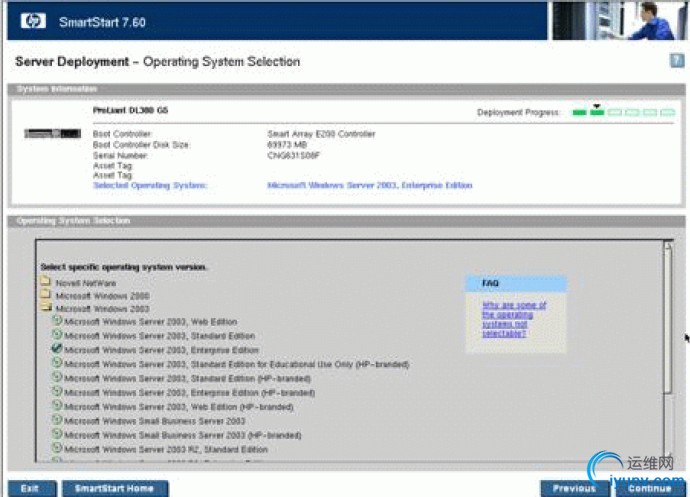Screen dimensions: 690x497
Task: Open the FAQ link about unselectable systems
Action: tap(514, 319)
